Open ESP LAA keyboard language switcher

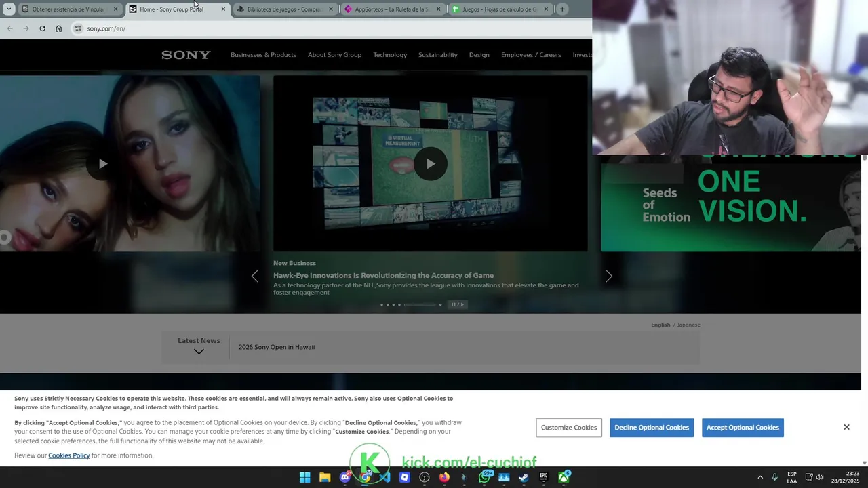click(x=792, y=477)
